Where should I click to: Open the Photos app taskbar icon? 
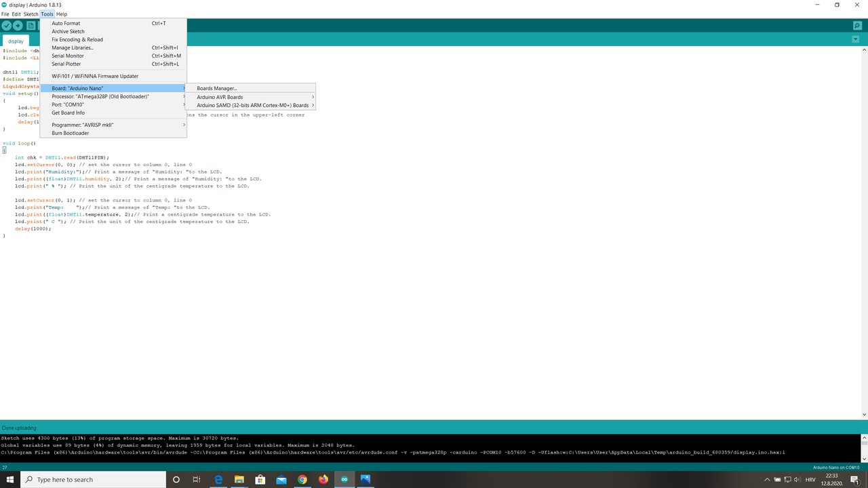point(366,479)
